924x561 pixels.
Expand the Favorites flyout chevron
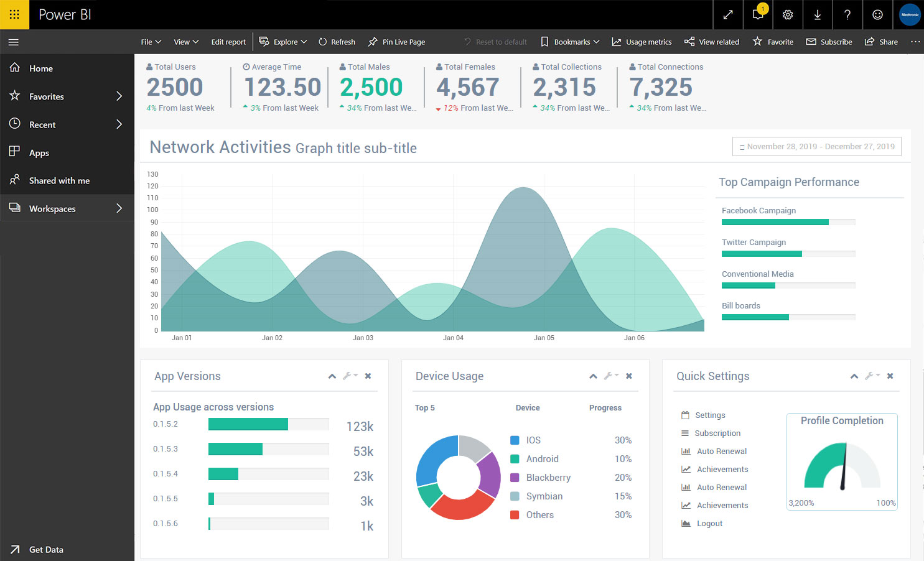pyautogui.click(x=119, y=96)
